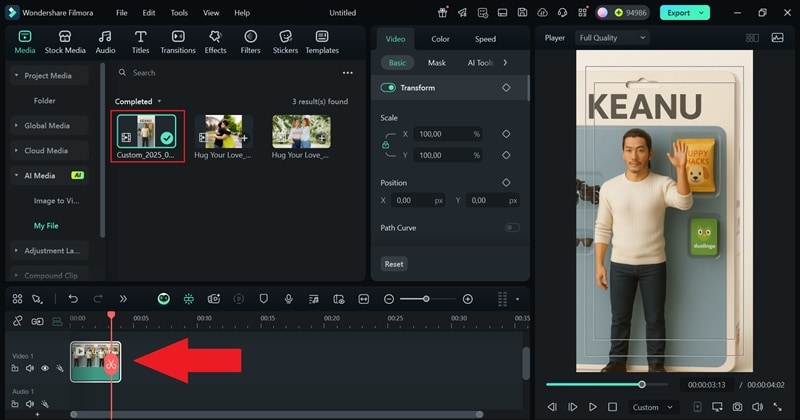Lock the Video 1 track
This screenshot has height=420, width=800.
click(x=15, y=368)
